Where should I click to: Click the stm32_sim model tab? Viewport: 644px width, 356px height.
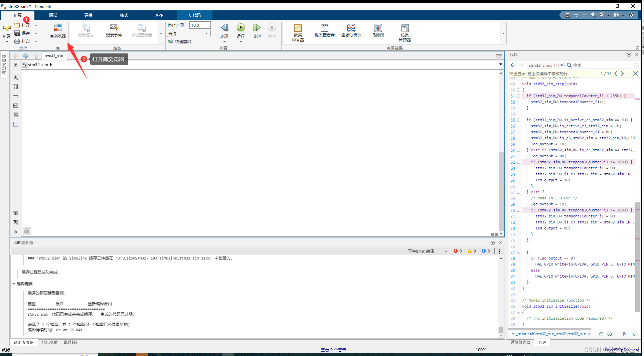pyautogui.click(x=54, y=56)
